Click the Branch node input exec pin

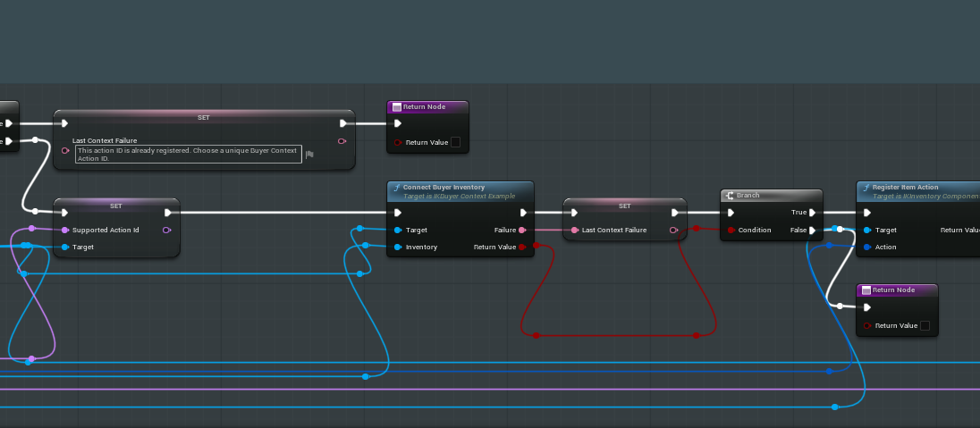point(731,213)
